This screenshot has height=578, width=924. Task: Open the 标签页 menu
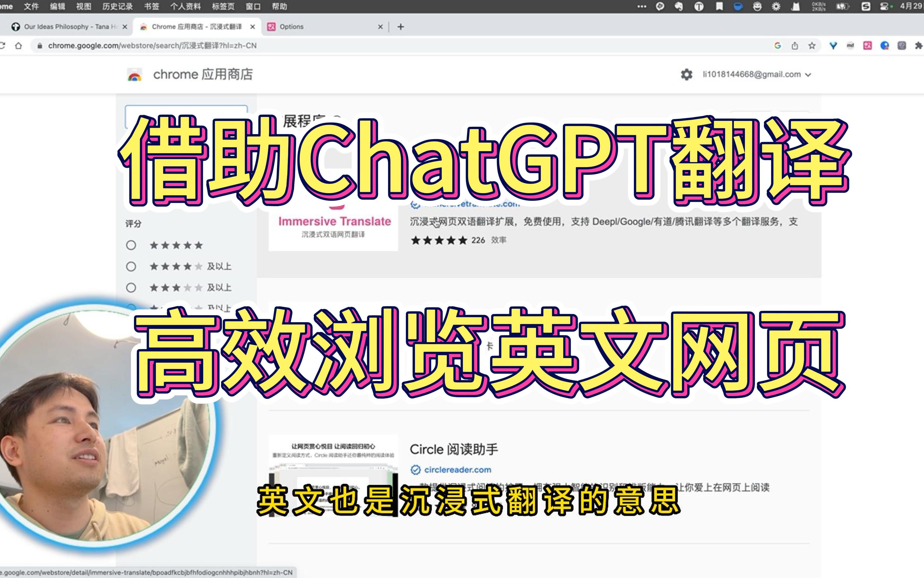coord(223,6)
